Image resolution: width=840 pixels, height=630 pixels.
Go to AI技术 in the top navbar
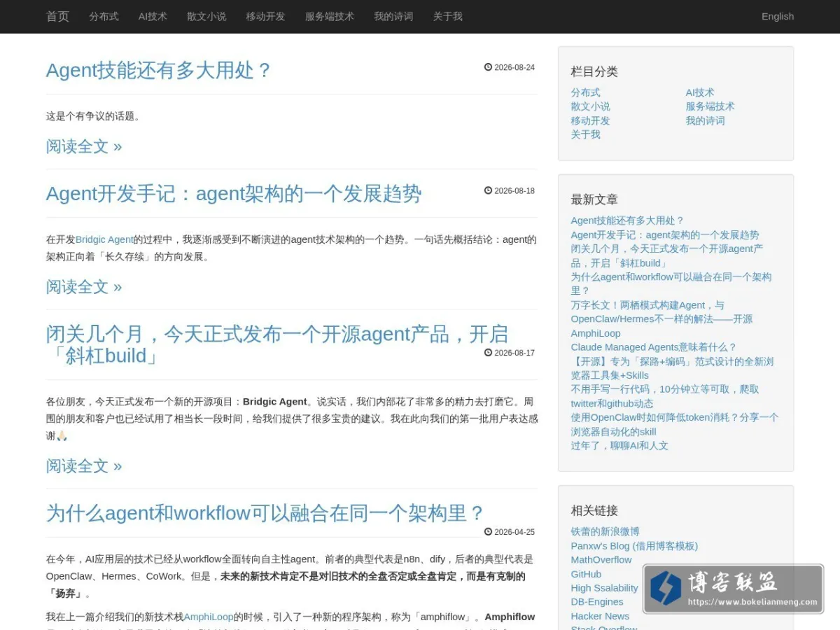(153, 16)
